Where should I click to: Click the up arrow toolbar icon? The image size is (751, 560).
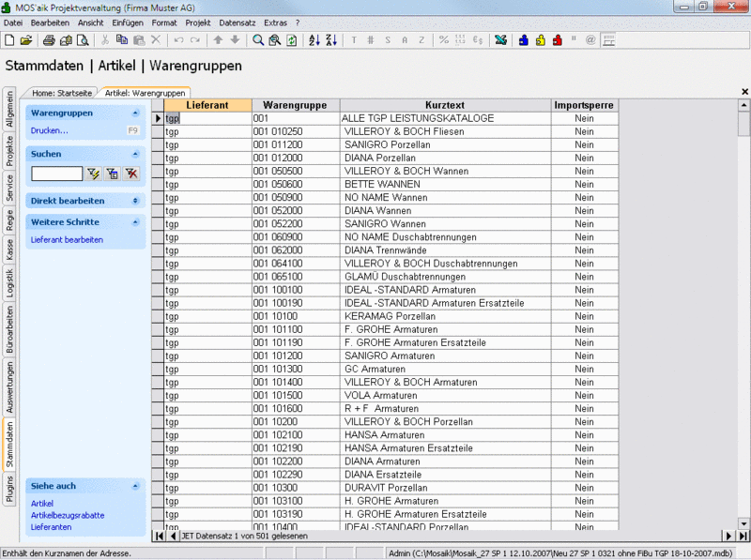218,40
